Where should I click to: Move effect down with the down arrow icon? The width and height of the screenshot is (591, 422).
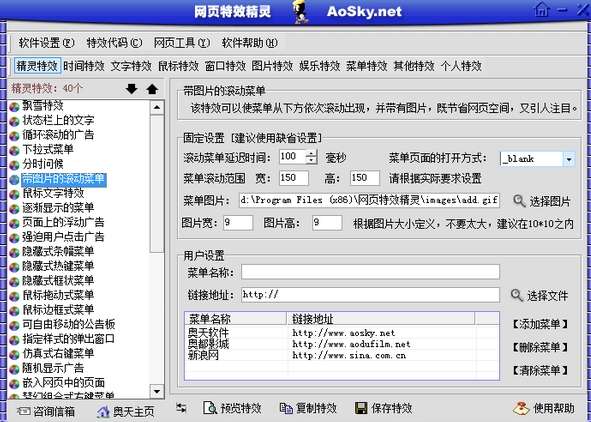tap(132, 89)
